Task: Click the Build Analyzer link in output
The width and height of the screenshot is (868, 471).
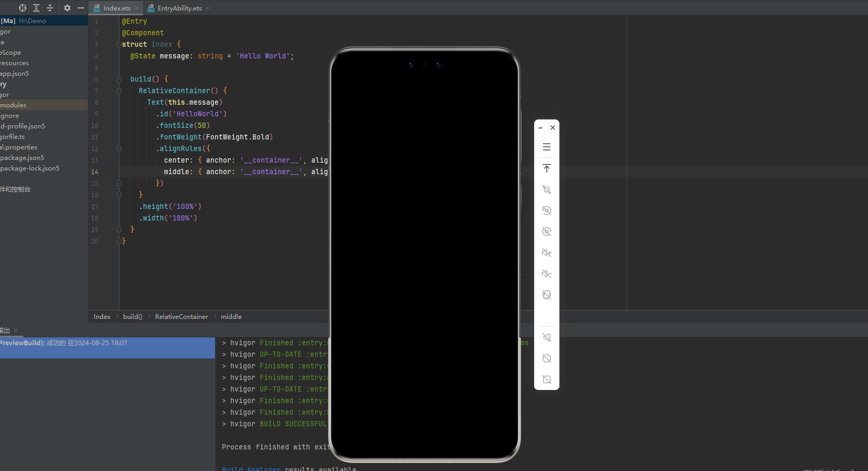Action: pos(251,468)
